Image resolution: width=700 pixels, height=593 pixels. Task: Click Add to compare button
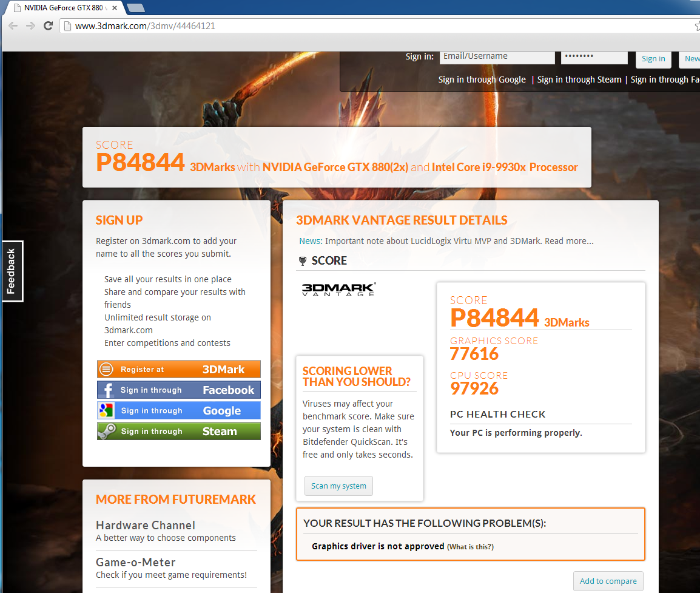608,581
